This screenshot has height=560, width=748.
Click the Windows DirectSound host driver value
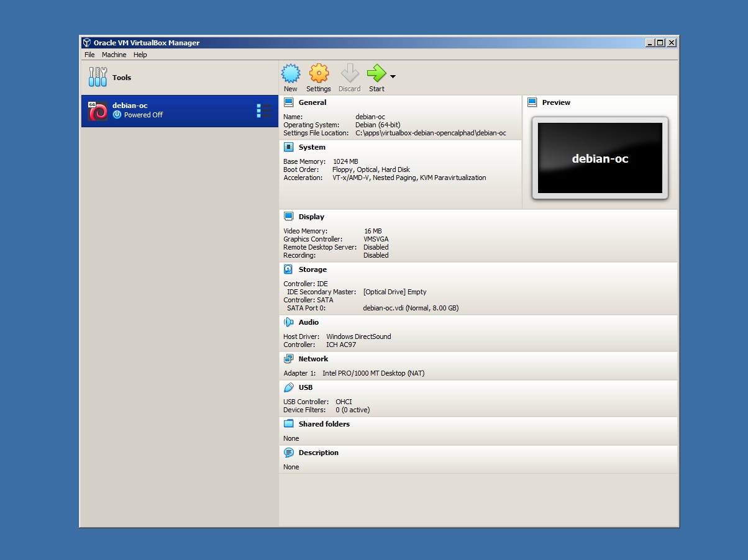(359, 336)
